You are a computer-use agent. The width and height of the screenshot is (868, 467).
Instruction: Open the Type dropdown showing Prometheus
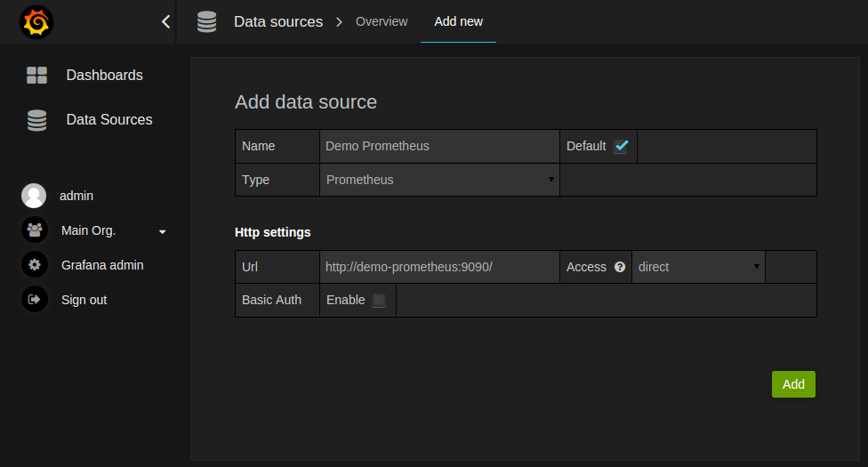pos(439,180)
